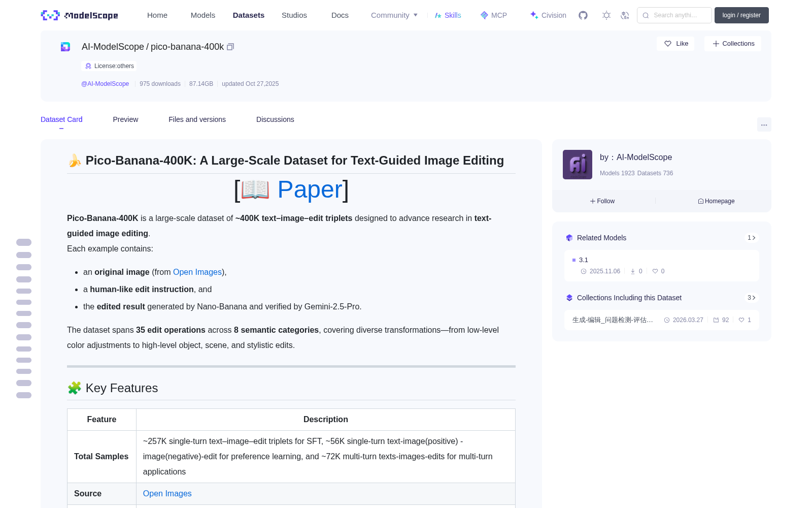Follow AI-ModelScope with Follow button

[602, 201]
